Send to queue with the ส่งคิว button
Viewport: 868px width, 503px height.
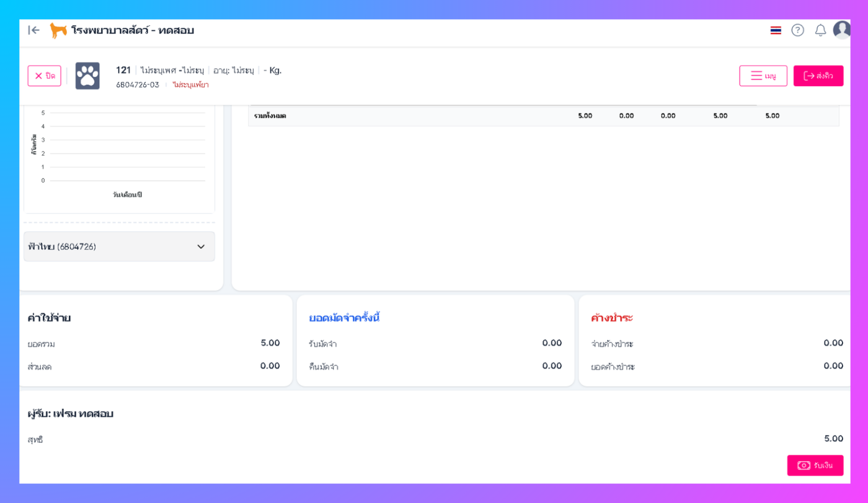tap(818, 76)
